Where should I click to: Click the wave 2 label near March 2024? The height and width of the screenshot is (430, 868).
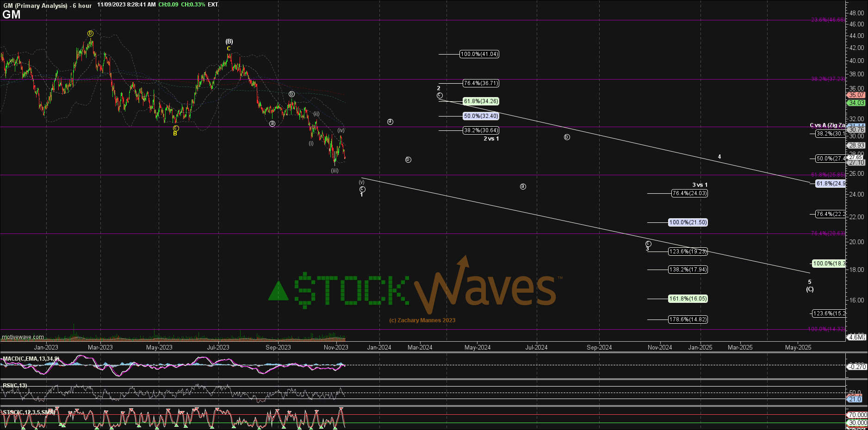click(439, 88)
